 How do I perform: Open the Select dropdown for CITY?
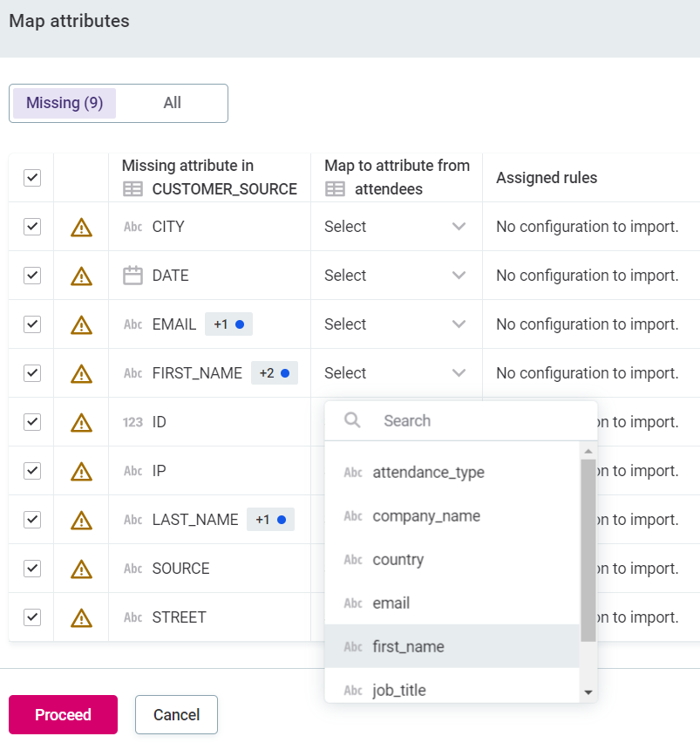396,227
